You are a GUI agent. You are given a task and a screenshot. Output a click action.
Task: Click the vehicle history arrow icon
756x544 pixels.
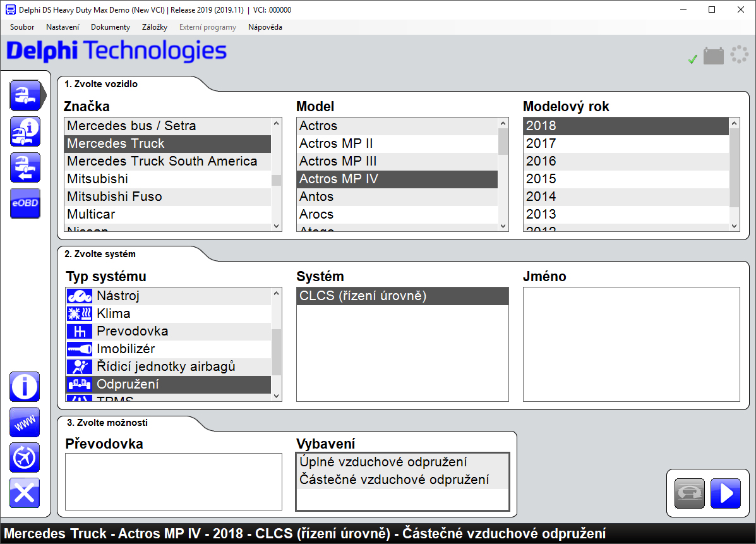25,167
